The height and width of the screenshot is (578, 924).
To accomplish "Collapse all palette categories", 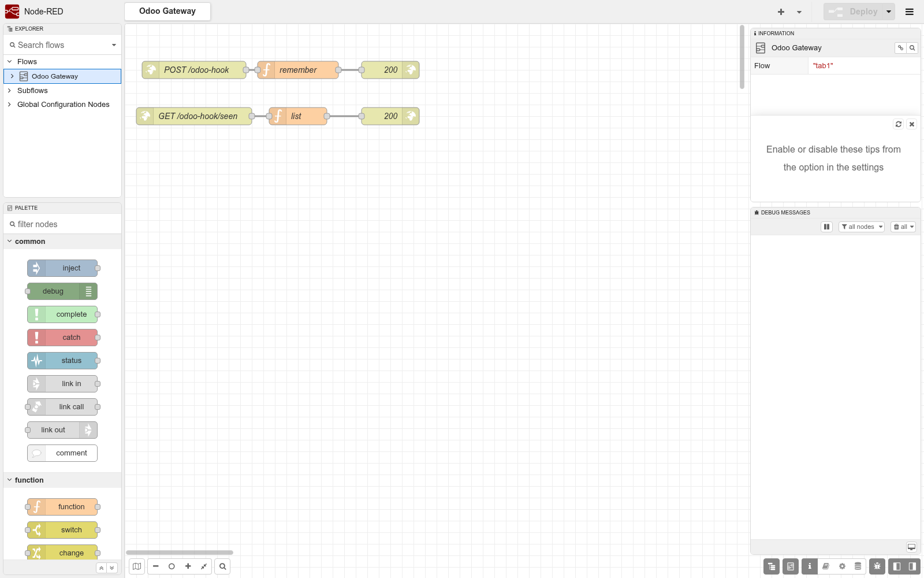I will 101,568.
